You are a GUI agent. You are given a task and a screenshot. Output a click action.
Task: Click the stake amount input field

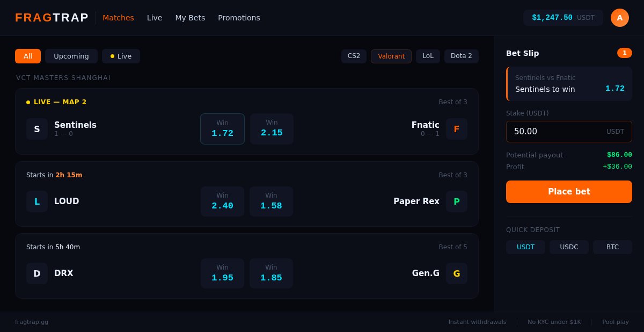click(569, 132)
